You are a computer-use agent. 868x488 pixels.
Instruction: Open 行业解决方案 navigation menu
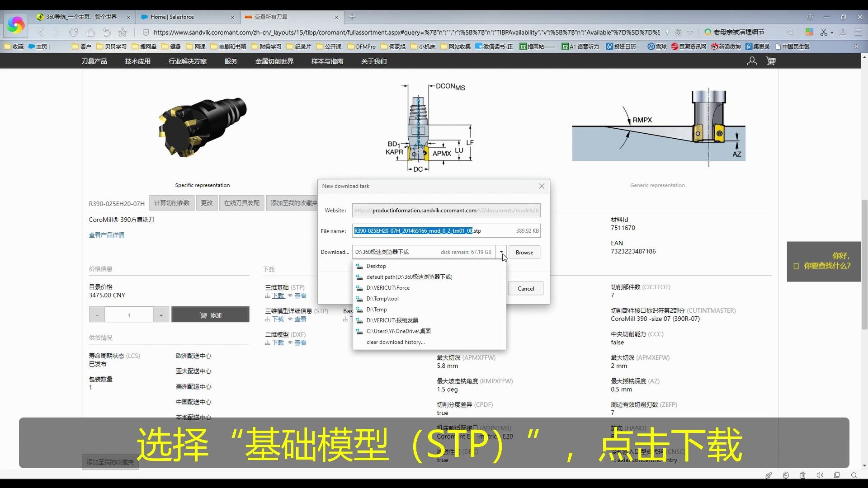(188, 61)
